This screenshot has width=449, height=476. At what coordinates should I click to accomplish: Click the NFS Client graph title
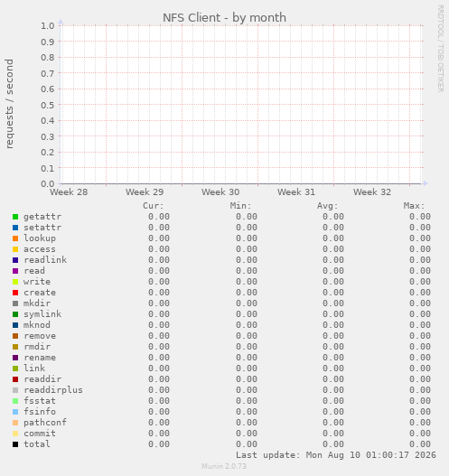(x=224, y=17)
